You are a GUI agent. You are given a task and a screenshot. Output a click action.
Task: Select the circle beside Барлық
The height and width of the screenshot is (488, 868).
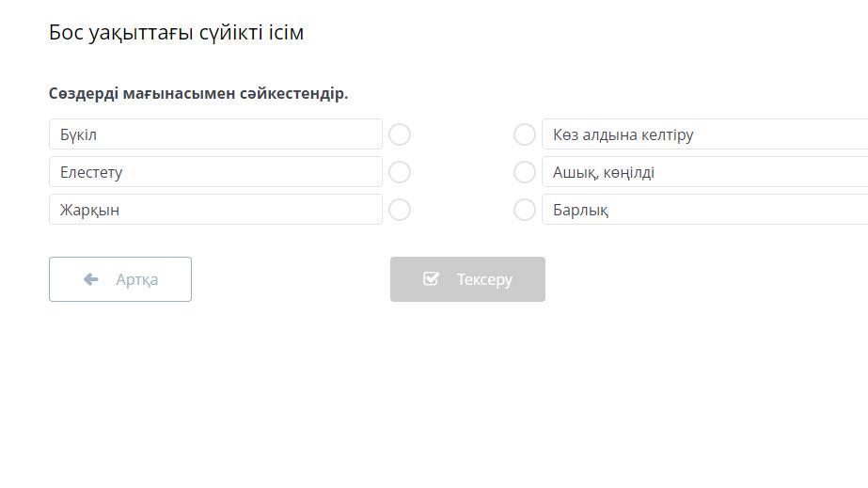pyautogui.click(x=525, y=210)
